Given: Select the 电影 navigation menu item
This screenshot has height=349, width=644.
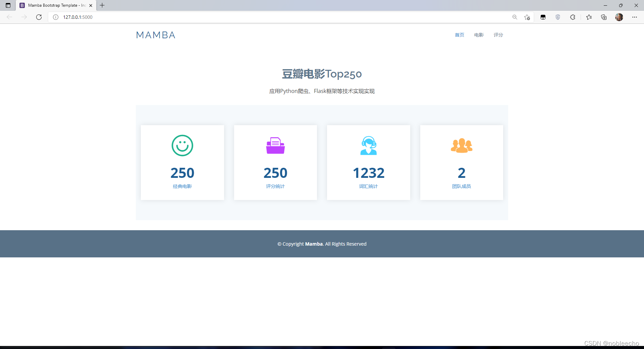Looking at the screenshot, I should click(478, 35).
